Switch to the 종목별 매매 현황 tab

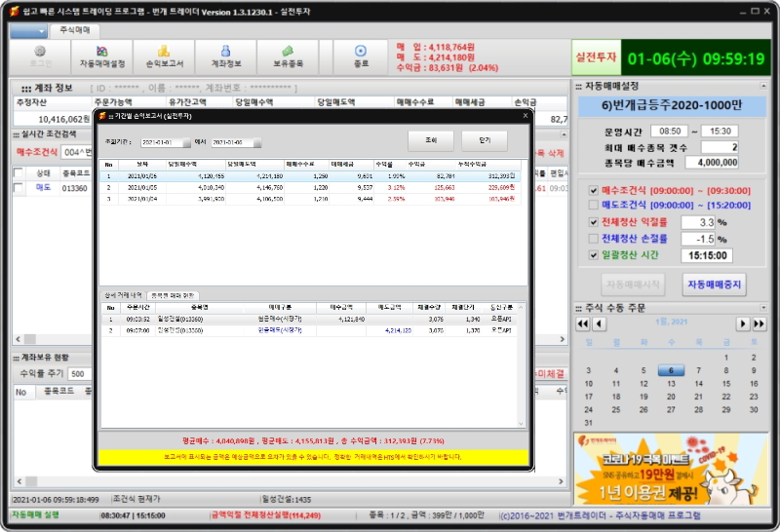point(173,295)
